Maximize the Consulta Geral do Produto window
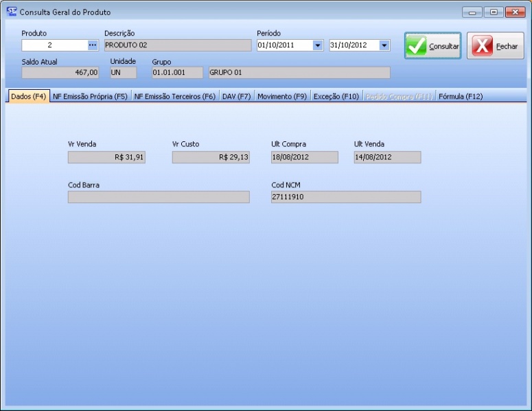Screen dimensions: 532x411 [493, 12]
